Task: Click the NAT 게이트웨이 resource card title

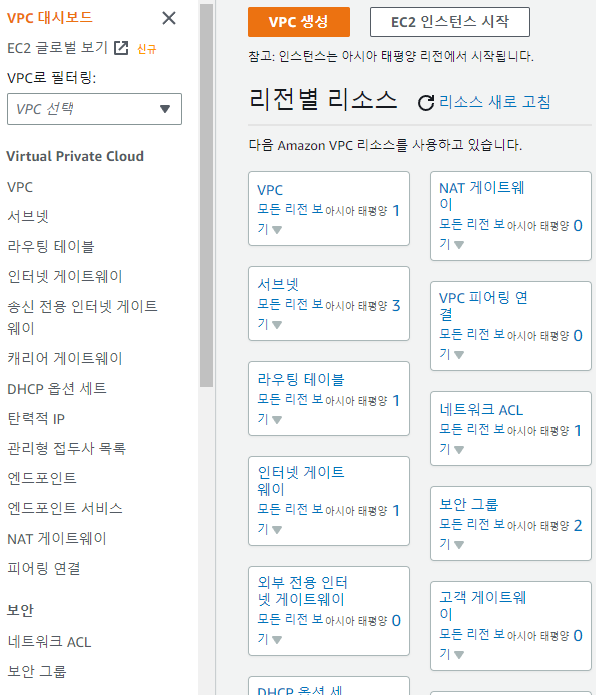Action: 482,196
